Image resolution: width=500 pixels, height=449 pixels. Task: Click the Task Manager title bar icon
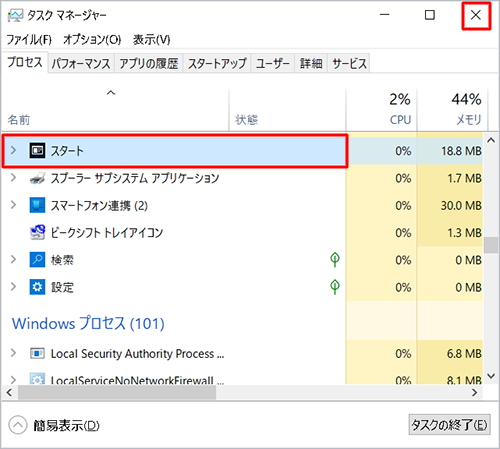(x=15, y=16)
